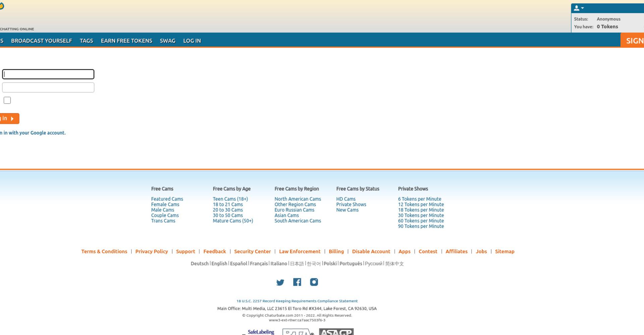
Task: Select 6 Tokens per Minute link
Action: click(420, 199)
